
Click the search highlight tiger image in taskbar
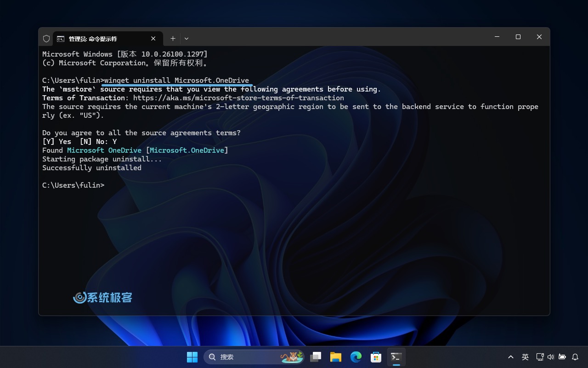pos(292,357)
